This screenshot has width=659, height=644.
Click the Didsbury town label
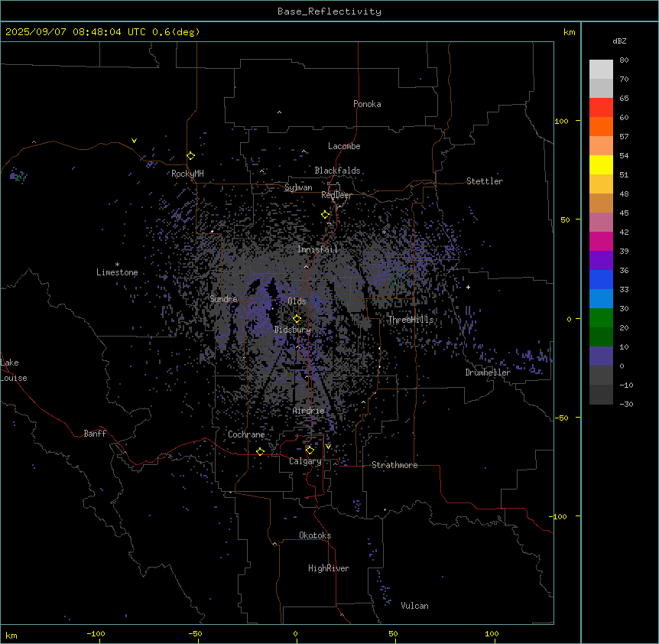pyautogui.click(x=293, y=330)
